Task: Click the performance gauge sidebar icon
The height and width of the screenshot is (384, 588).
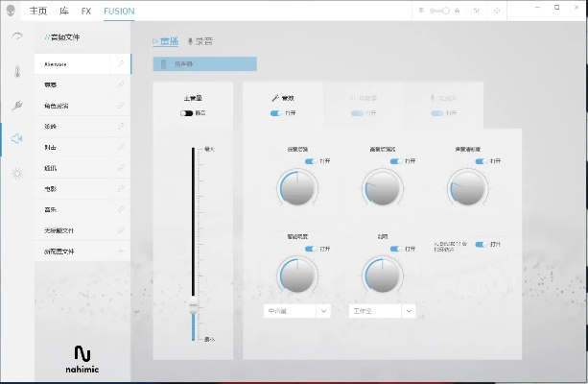Action: [x=16, y=36]
